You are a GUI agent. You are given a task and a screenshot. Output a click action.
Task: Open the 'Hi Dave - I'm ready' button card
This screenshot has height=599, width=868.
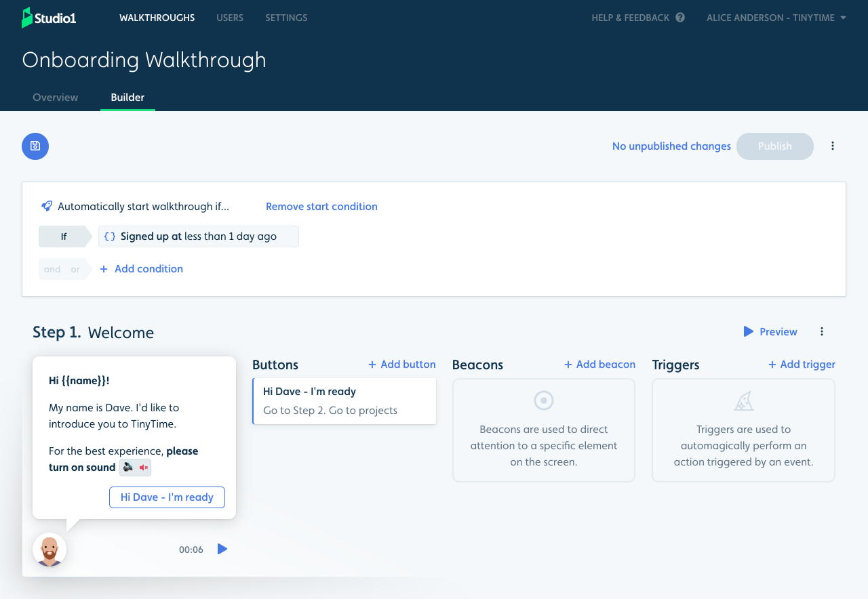[x=344, y=401]
